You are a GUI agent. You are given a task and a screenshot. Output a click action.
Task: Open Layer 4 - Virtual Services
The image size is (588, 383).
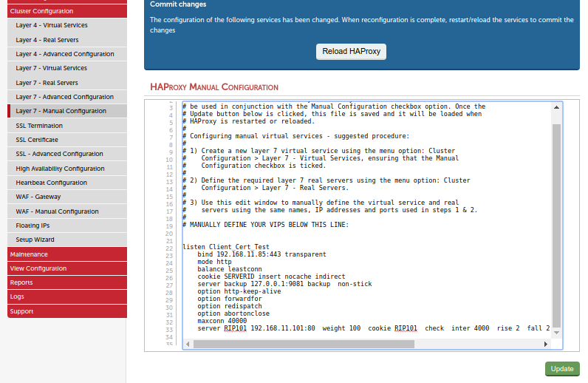tap(67, 25)
